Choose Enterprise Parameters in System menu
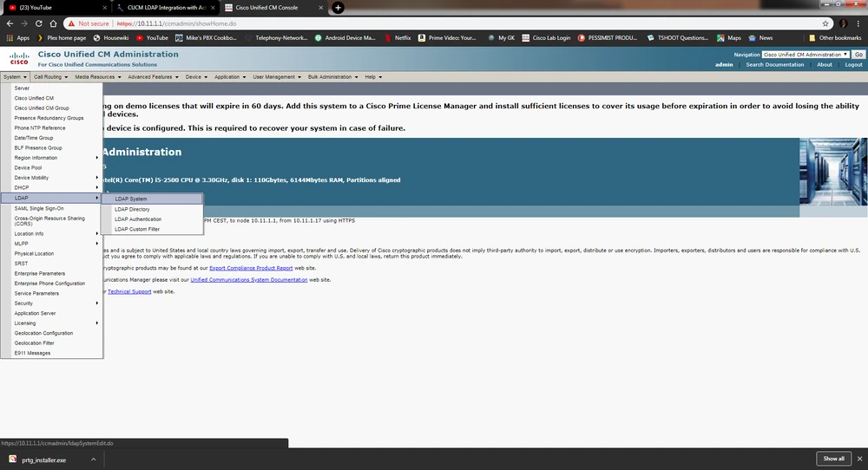The height and width of the screenshot is (470, 868). coord(40,273)
